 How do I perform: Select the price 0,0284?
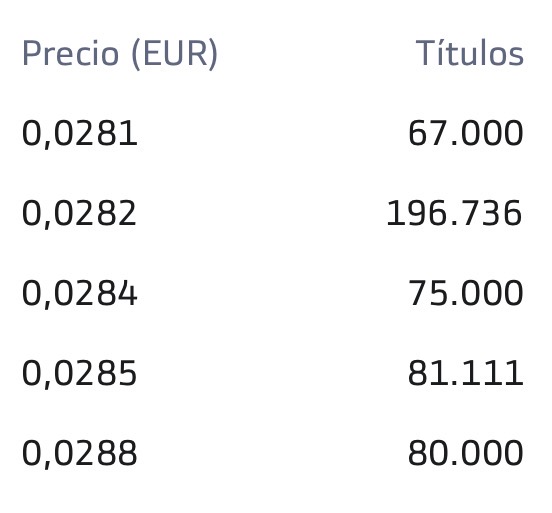coord(79,294)
